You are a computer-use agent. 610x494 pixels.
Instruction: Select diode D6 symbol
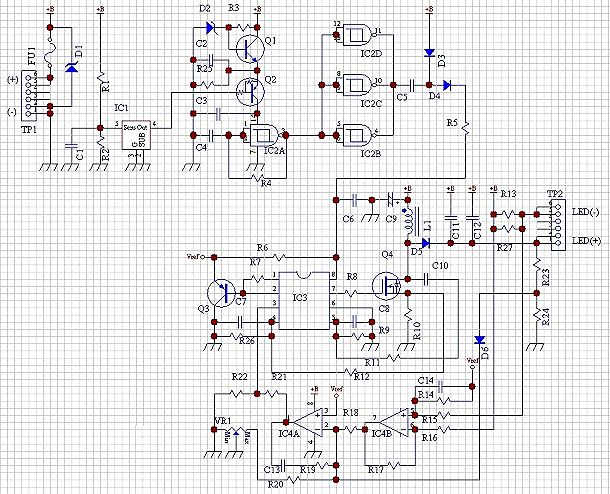(x=480, y=340)
